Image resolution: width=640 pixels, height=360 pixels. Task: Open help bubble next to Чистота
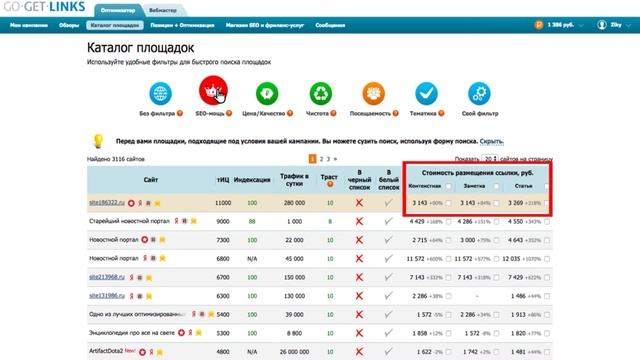click(x=333, y=113)
